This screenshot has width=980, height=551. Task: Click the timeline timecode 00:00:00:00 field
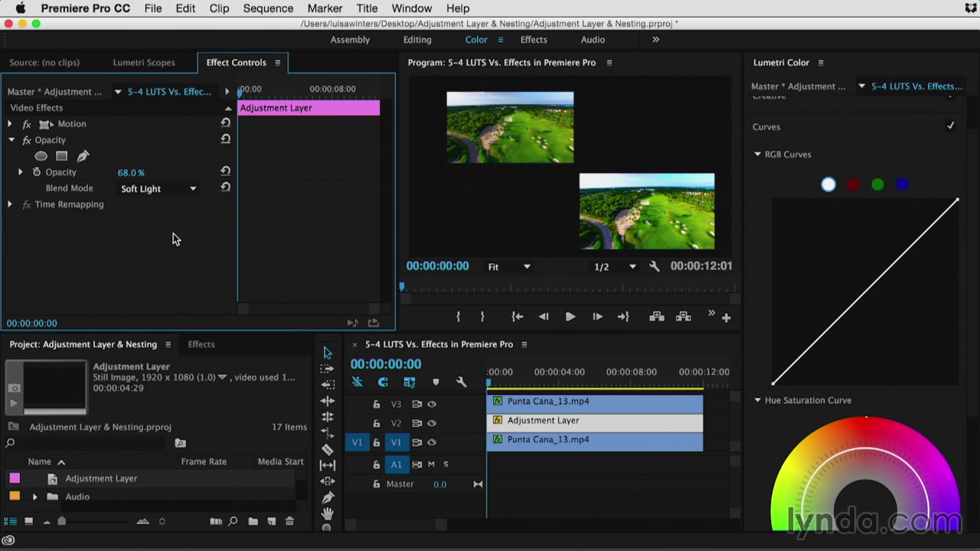[x=386, y=364]
